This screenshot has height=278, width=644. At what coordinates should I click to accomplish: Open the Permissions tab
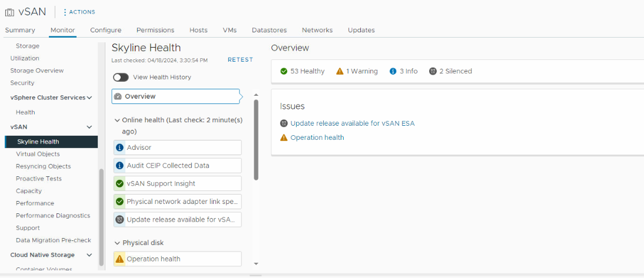pyautogui.click(x=155, y=30)
